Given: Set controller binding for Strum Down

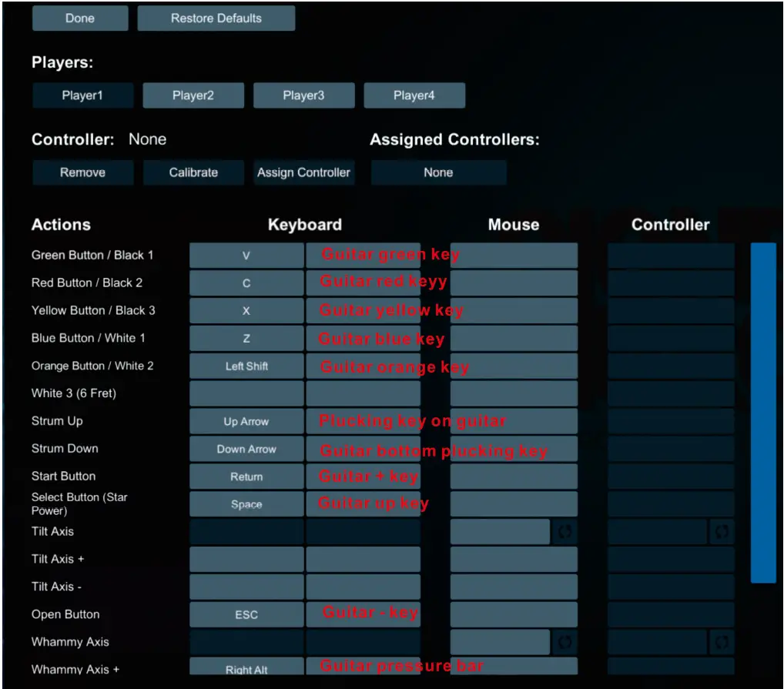Looking at the screenshot, I should pyautogui.click(x=671, y=449).
